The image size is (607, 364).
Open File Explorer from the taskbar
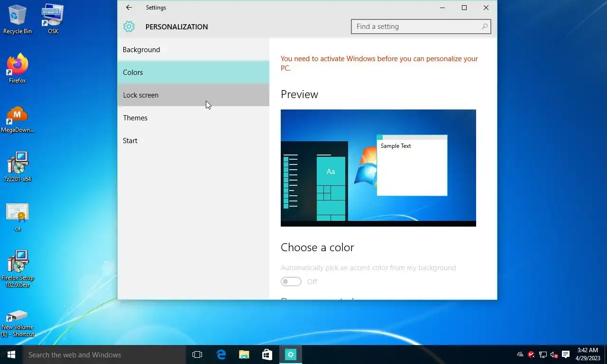click(x=244, y=355)
